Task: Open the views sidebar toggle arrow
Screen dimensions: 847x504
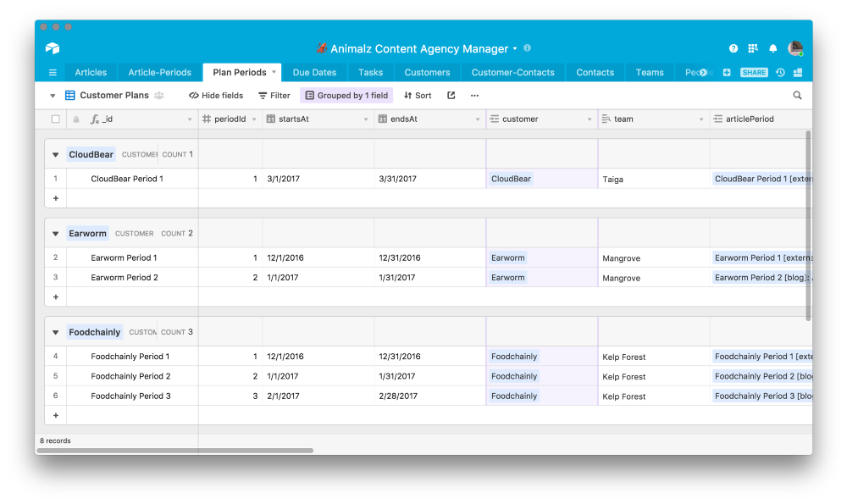Action: pos(53,96)
